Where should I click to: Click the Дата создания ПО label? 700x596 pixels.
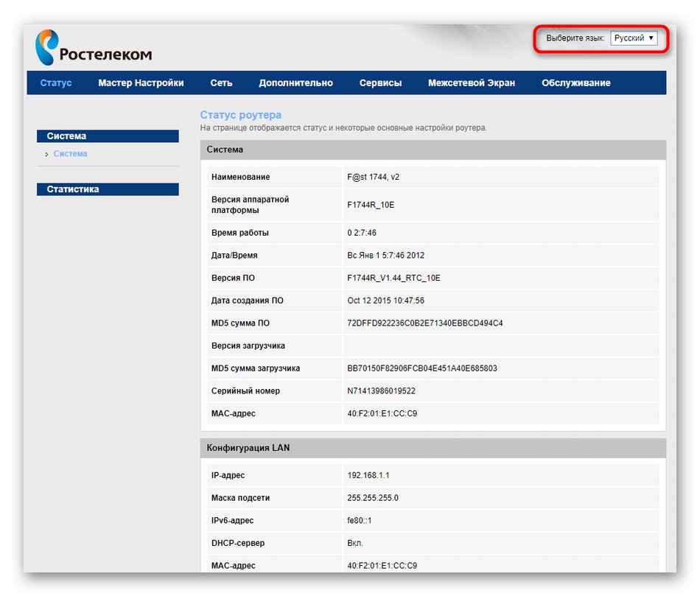point(248,301)
